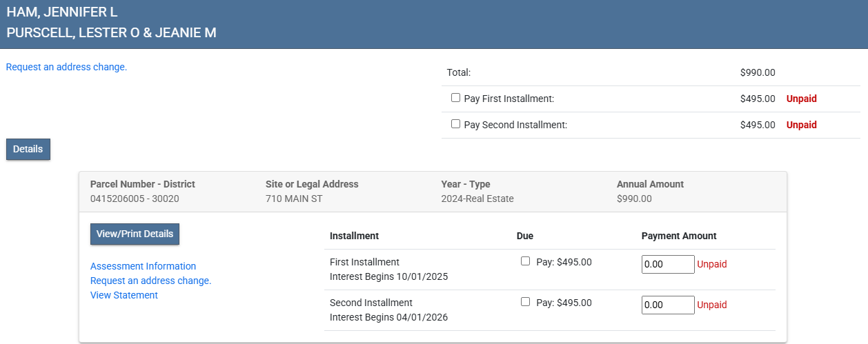Tick the First Installment Pay: $495.00 checkbox

525,261
